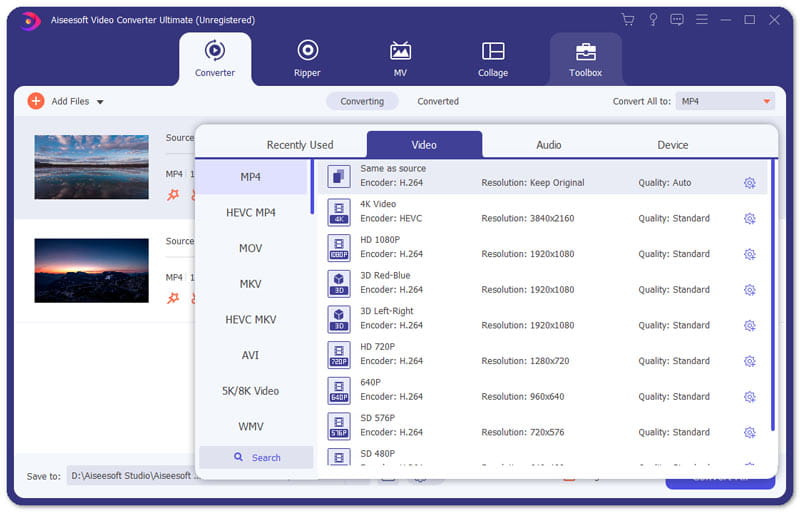Click the format list scrollbar
The width and height of the screenshot is (800, 512).
click(312, 187)
